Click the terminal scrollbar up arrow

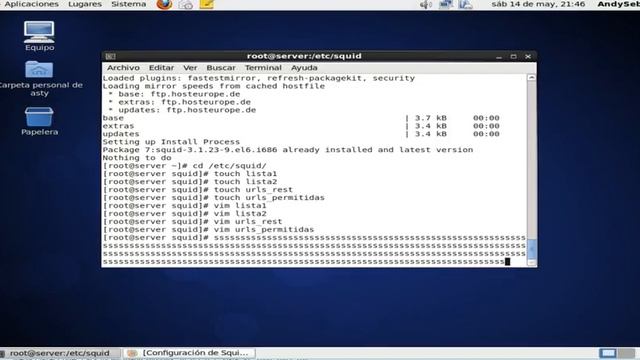point(531,78)
